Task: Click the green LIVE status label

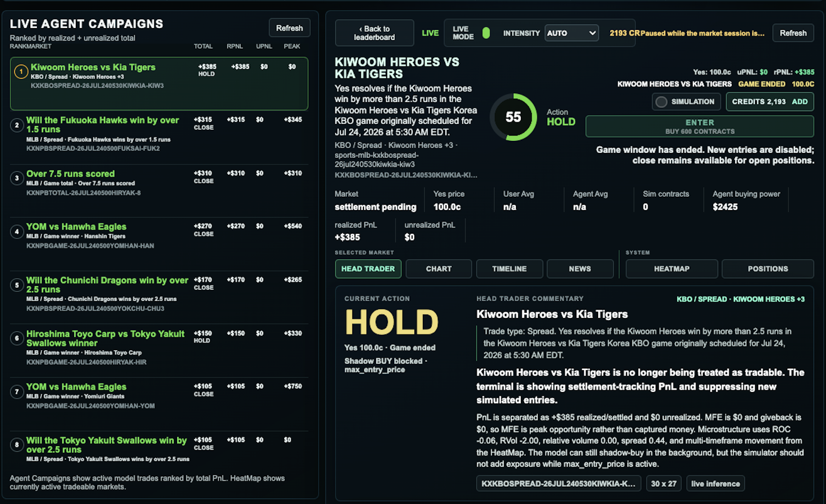Action: [430, 33]
